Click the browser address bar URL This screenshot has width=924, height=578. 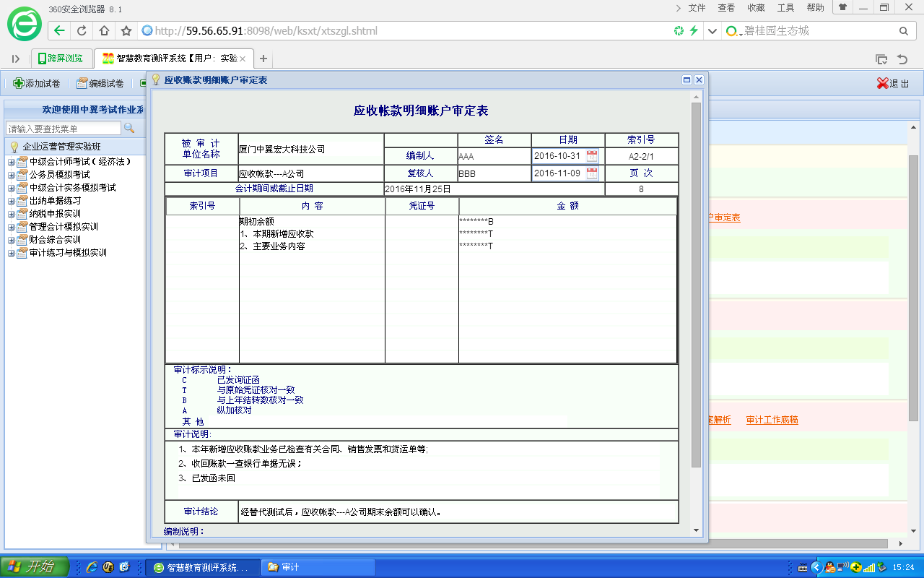266,31
